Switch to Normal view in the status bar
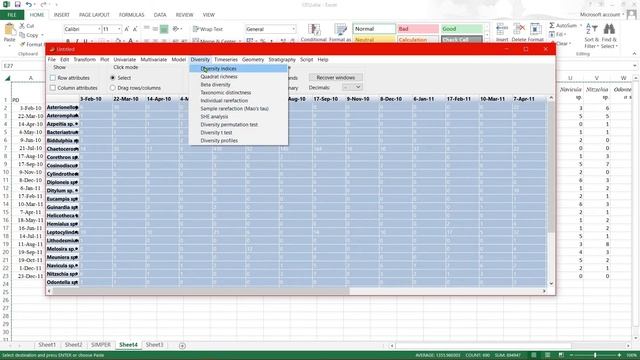Viewport: 640px width, 360px height. pos(533,355)
